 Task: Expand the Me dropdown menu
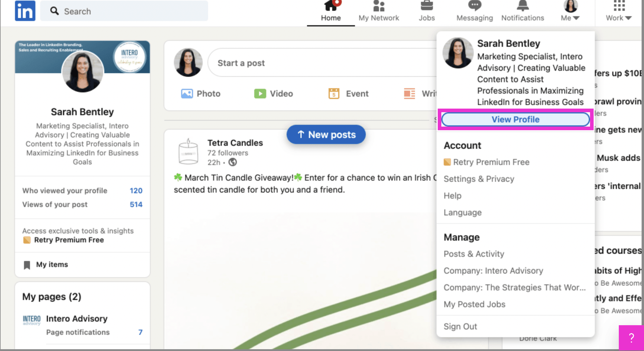coord(570,18)
